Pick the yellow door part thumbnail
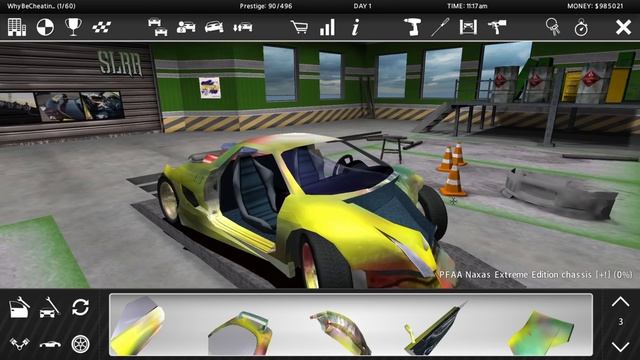Screen dimensions: 640x360 point(240,333)
